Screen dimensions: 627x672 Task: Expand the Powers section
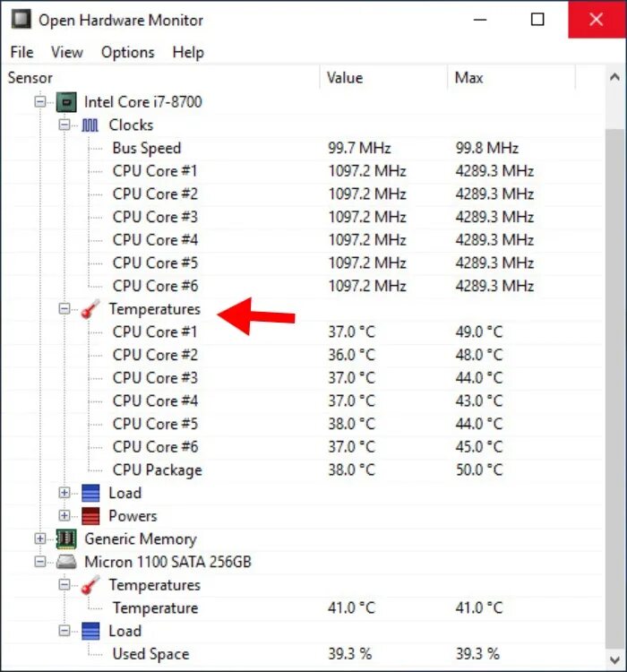coord(64,515)
